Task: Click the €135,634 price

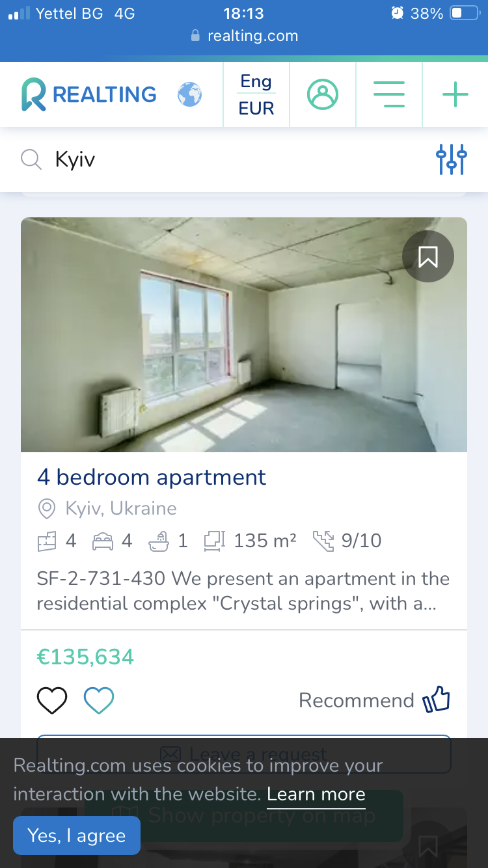Action: click(85, 657)
